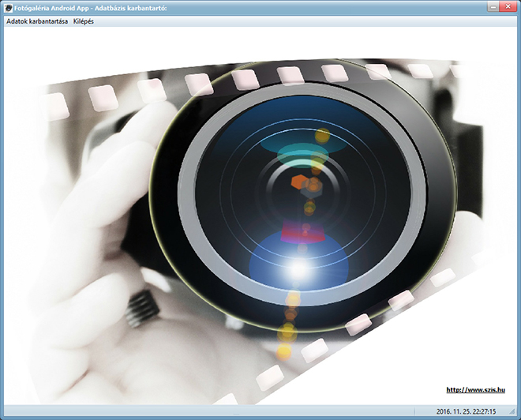Click the status bar resize grip
Image resolution: width=521 pixels, height=420 pixels.
coord(512,411)
